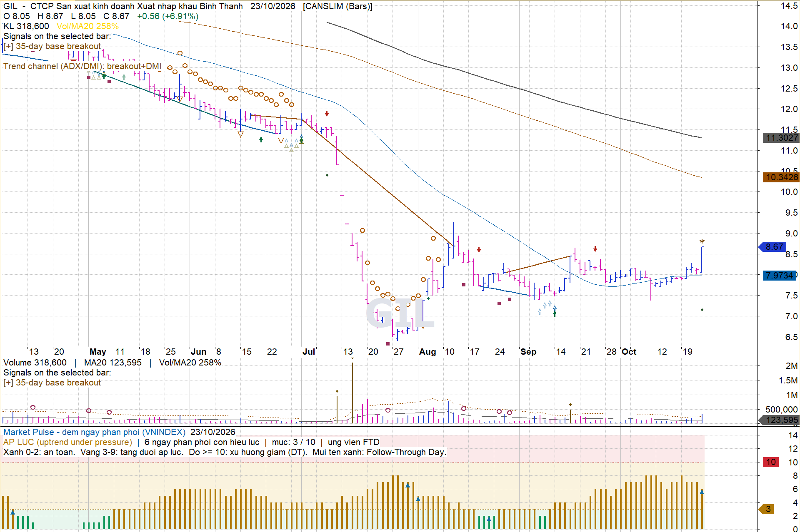Click the 'Vol/MA20 258%' yellow header text
The image size is (800, 532).
87,26
